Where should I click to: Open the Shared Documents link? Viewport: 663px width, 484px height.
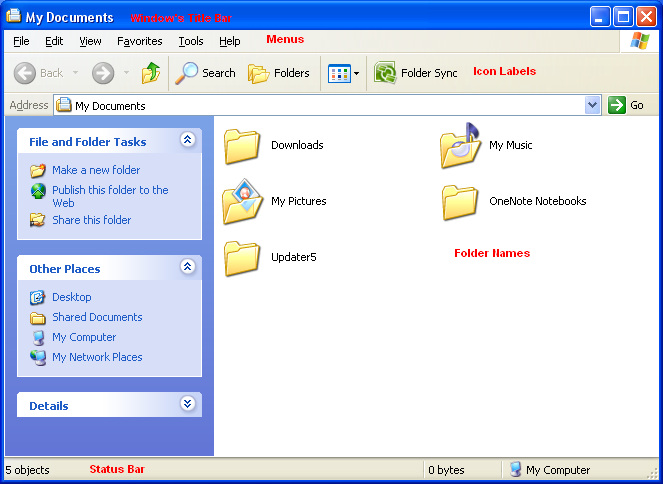tap(97, 317)
